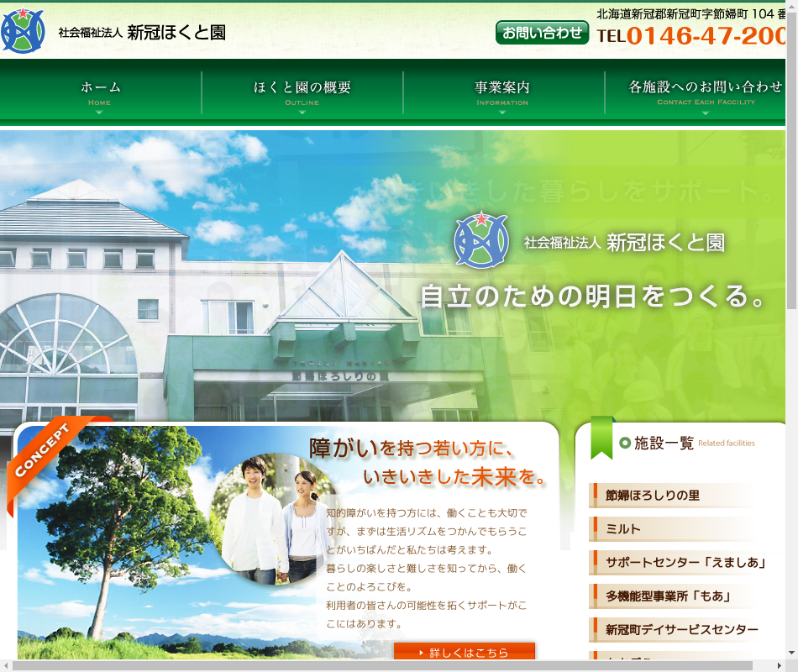Click the blue emblem in the hero banner
798x672 pixels.
pos(481,239)
